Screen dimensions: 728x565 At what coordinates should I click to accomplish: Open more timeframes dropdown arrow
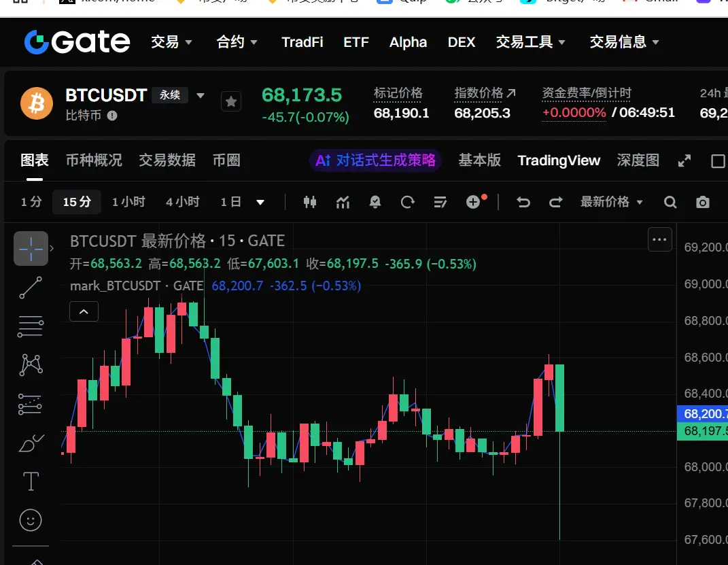260,202
